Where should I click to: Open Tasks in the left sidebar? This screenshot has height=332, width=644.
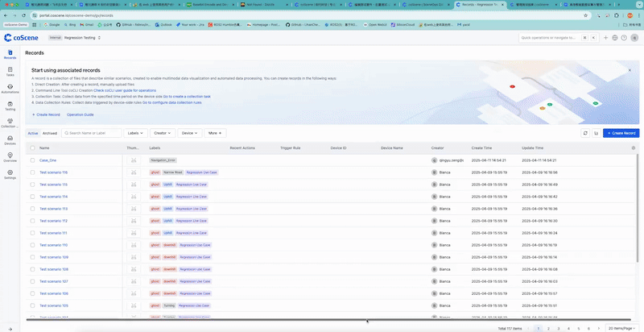[x=10, y=71]
